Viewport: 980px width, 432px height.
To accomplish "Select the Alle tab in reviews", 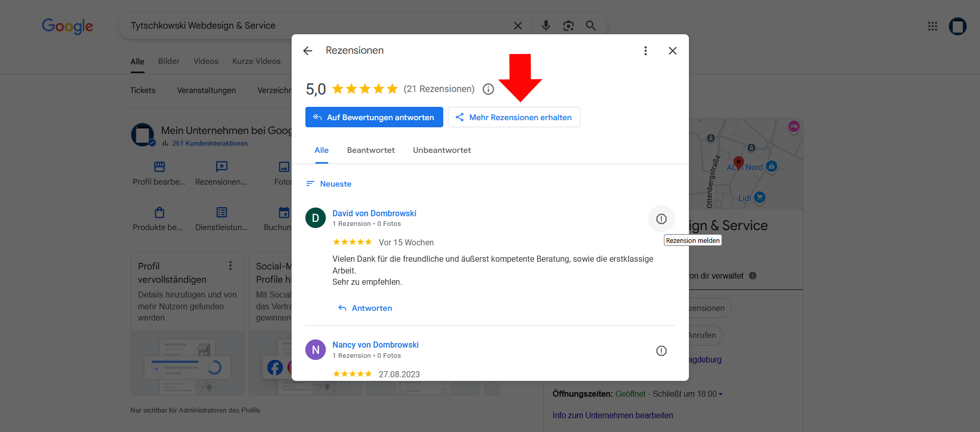I will pyautogui.click(x=322, y=150).
